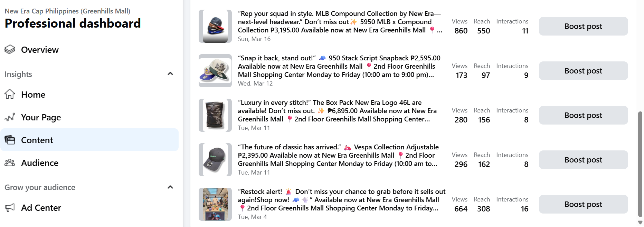Click the scroll down arrow

click(640, 223)
